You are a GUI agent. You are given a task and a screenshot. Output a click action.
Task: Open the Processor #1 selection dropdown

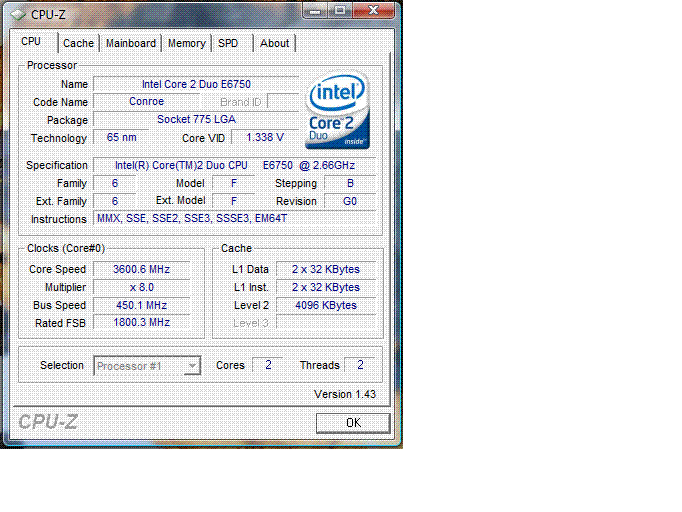pos(147,366)
